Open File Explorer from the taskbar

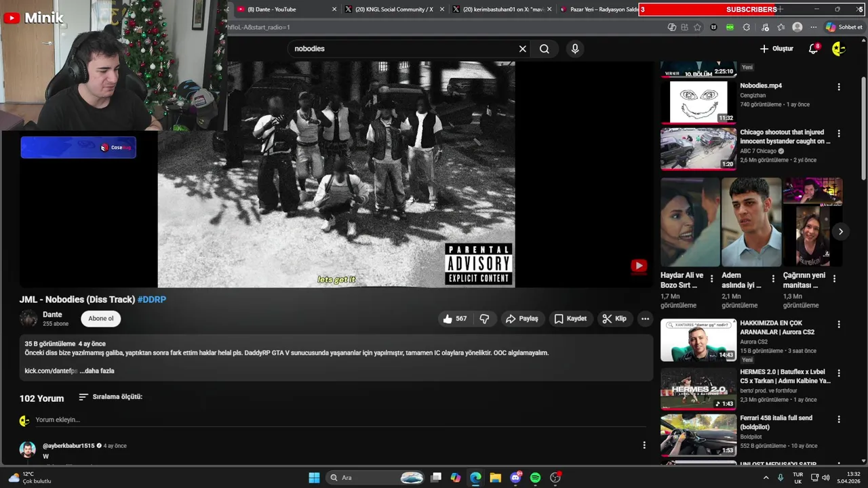(496, 478)
